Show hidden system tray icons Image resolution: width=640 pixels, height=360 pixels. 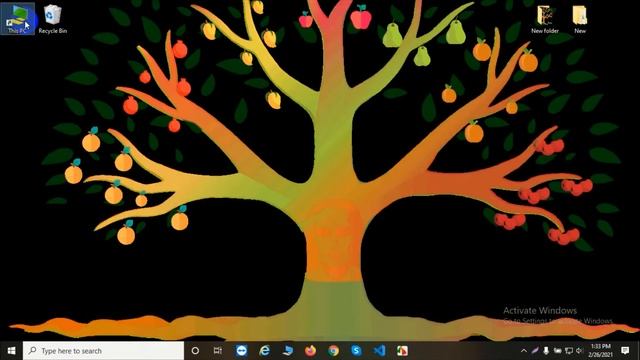(524, 351)
